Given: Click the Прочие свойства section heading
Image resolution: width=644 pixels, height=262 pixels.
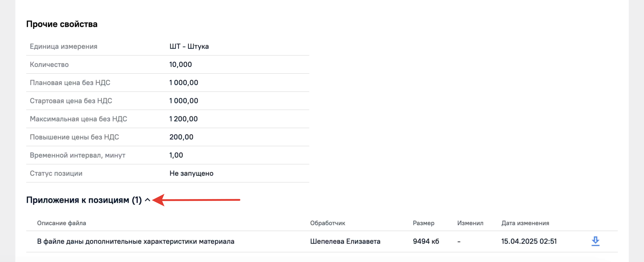Looking at the screenshot, I should coord(62,24).
